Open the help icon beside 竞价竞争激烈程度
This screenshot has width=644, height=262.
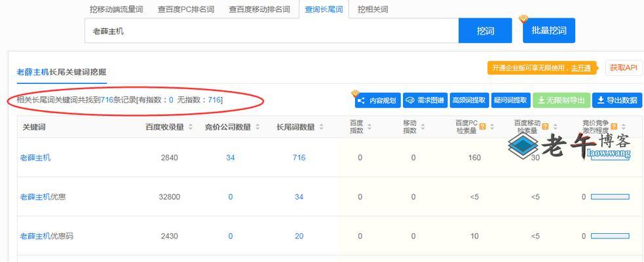[x=614, y=126]
